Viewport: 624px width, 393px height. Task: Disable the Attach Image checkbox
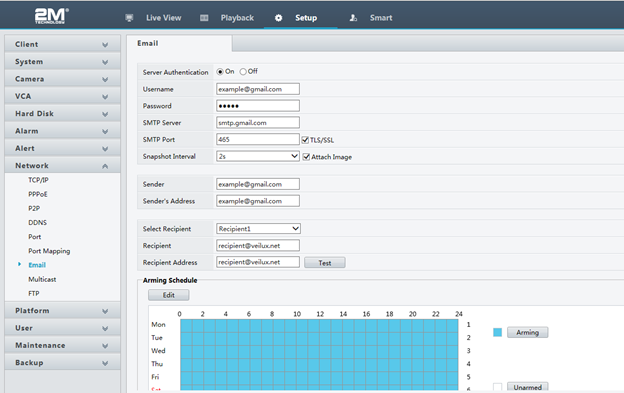tap(306, 157)
